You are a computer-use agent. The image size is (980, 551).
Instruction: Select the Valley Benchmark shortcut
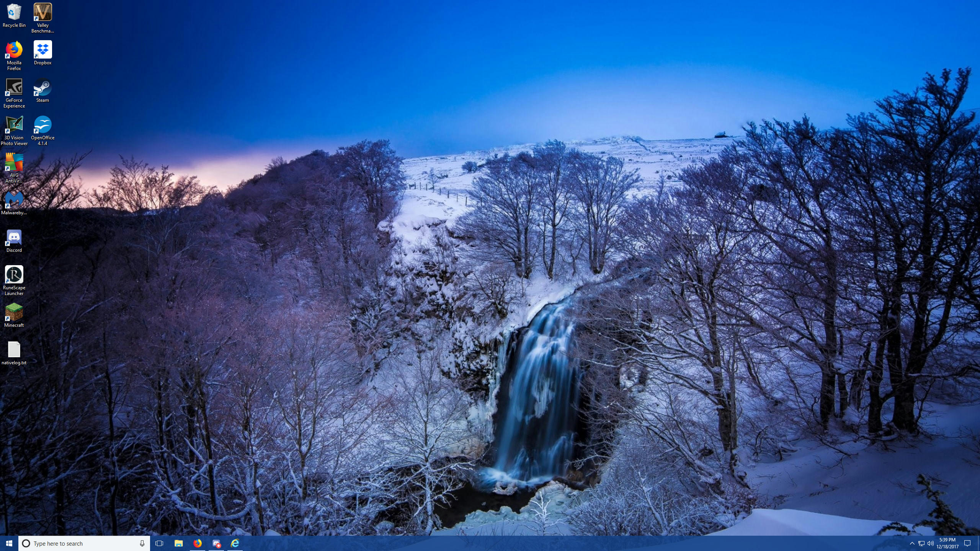pyautogui.click(x=42, y=18)
